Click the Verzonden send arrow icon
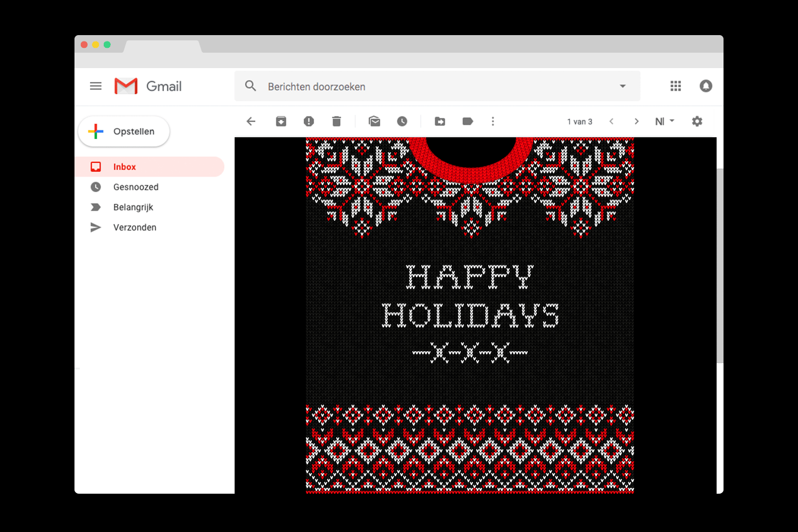This screenshot has height=532, width=798. point(96,227)
